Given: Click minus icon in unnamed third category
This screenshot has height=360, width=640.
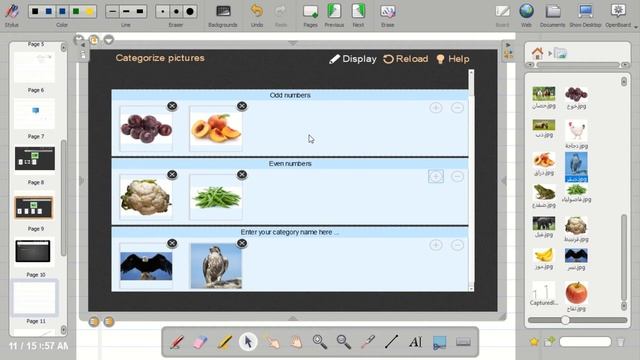Looking at the screenshot, I should (458, 245).
